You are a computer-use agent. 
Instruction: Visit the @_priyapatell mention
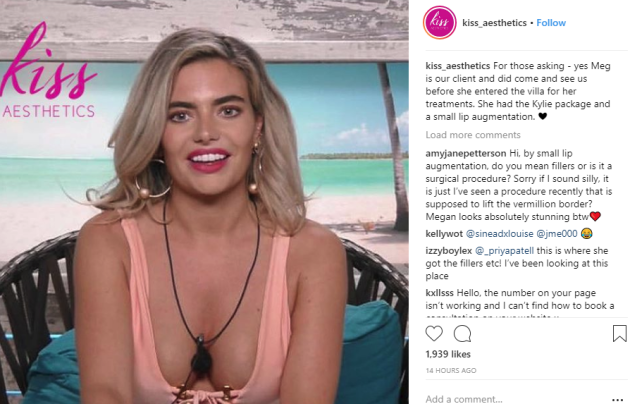click(504, 251)
